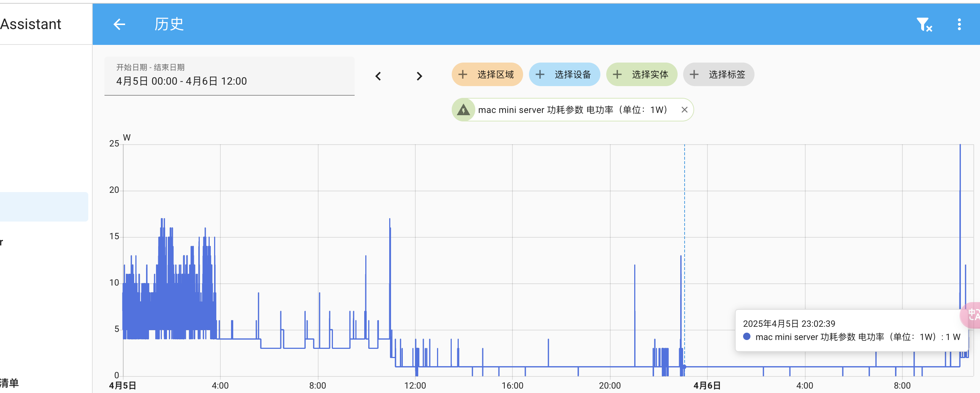Open the start-end date range field

[230, 76]
